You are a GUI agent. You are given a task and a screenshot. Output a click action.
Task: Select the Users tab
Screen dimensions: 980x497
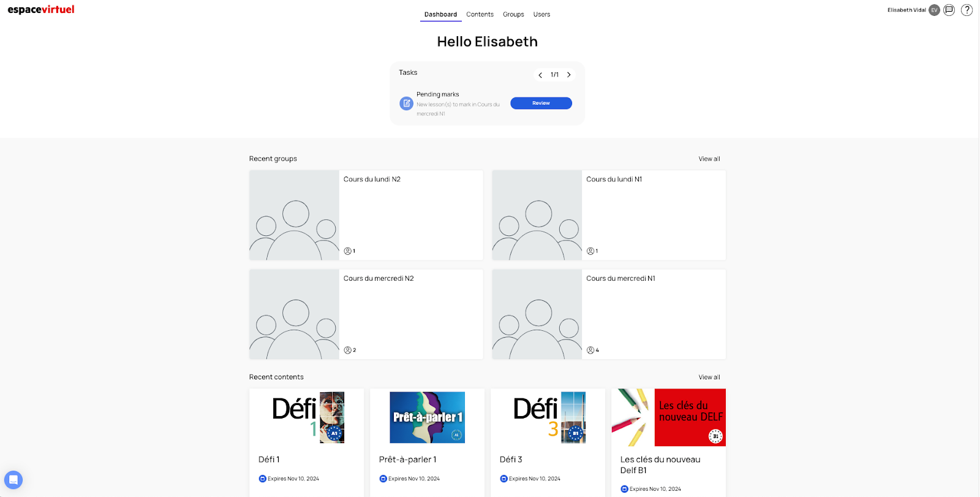tap(541, 14)
